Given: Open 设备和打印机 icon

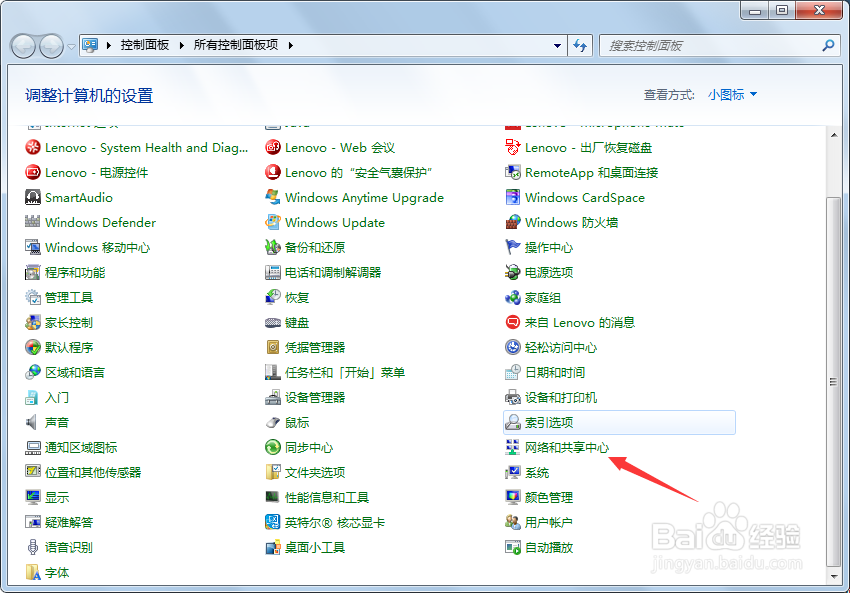Looking at the screenshot, I should (513, 397).
